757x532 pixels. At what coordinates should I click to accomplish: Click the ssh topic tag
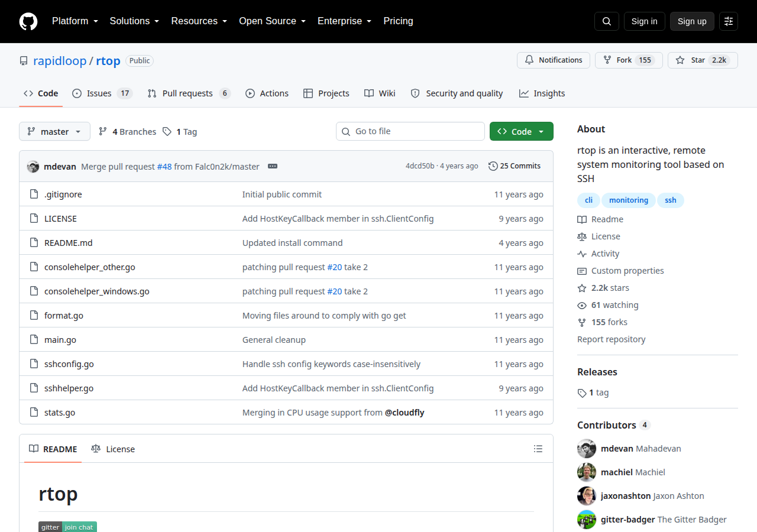click(x=671, y=200)
